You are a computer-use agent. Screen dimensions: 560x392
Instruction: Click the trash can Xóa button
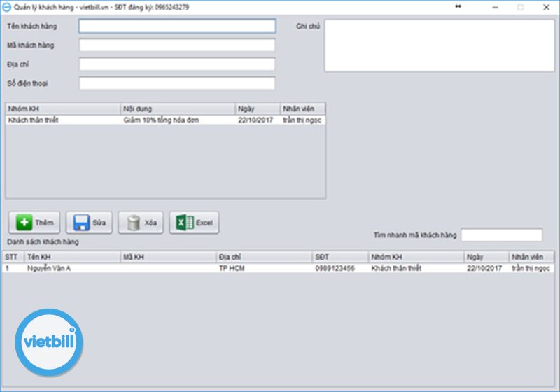tap(141, 223)
